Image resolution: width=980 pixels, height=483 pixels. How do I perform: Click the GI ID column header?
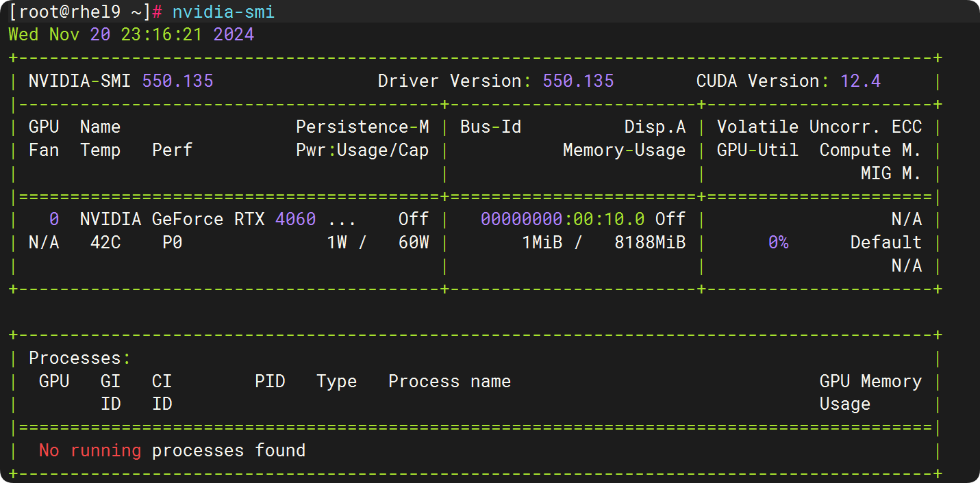(110, 393)
